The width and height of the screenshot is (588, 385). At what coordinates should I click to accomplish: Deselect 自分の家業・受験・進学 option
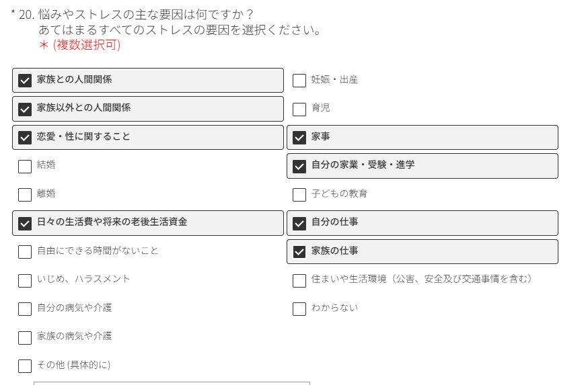point(299,166)
